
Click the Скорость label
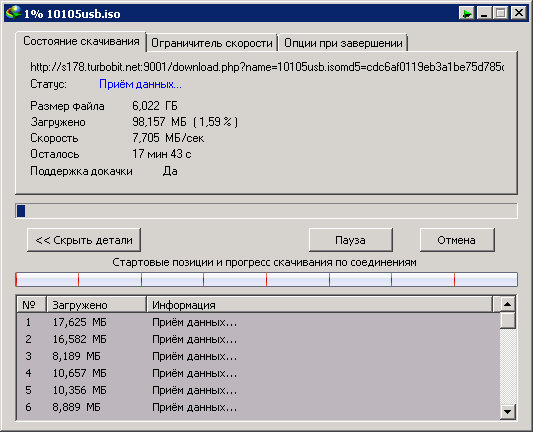(54, 138)
